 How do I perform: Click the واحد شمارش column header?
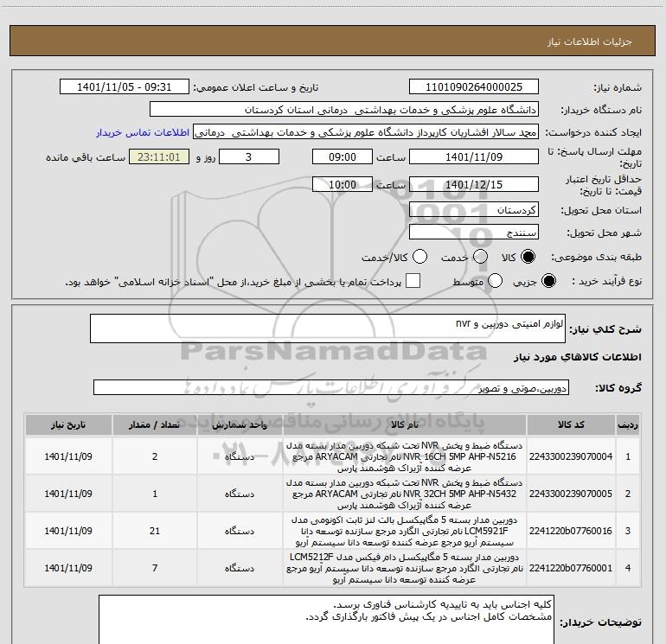click(240, 425)
